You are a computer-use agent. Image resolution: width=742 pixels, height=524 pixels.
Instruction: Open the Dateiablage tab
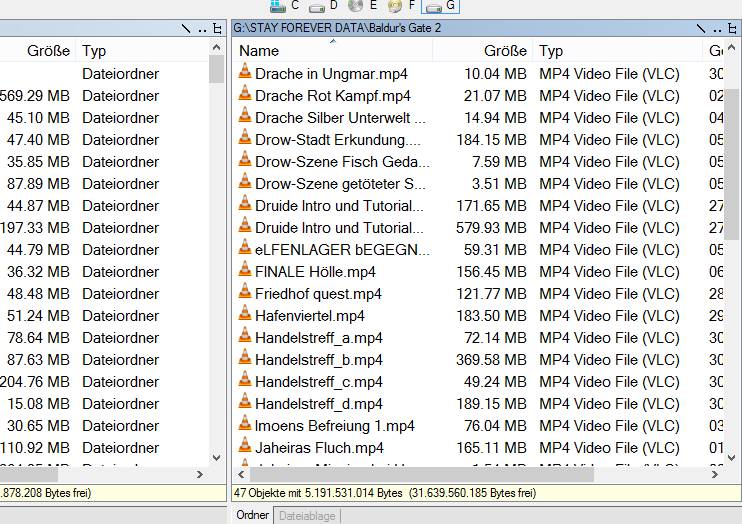pyautogui.click(x=307, y=516)
